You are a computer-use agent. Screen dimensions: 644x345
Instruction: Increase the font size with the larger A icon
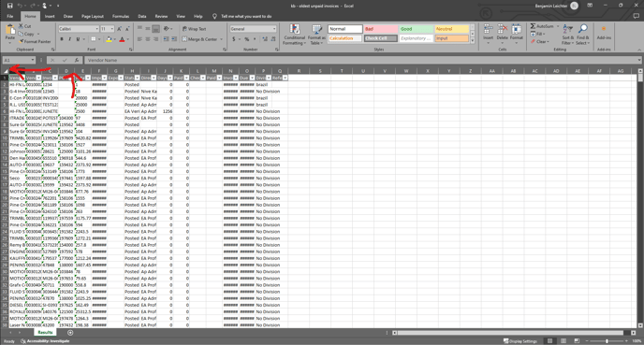119,29
